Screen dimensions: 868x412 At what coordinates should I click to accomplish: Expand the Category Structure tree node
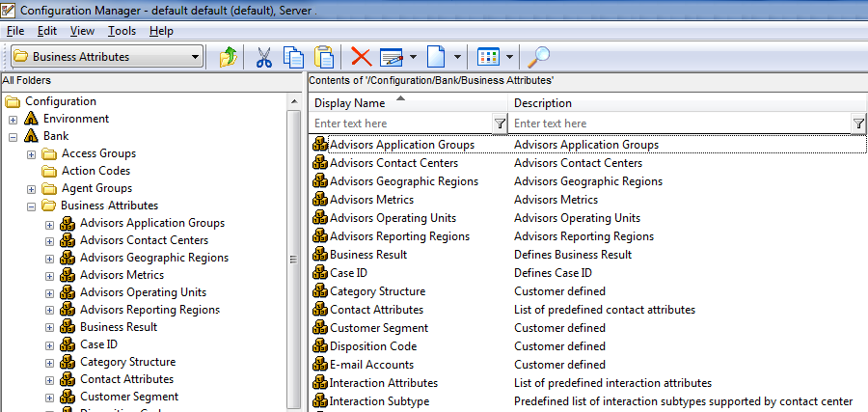point(50,362)
